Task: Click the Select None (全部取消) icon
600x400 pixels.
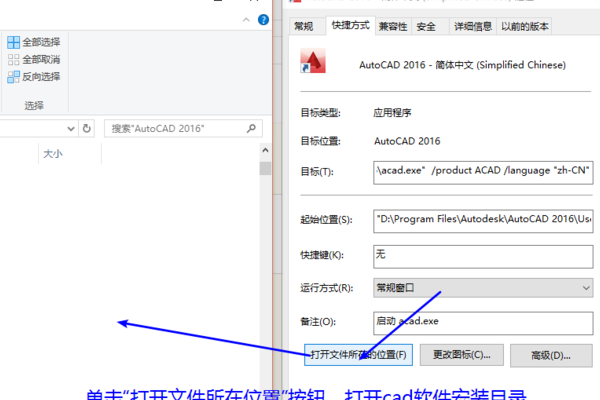Action: click(x=13, y=60)
